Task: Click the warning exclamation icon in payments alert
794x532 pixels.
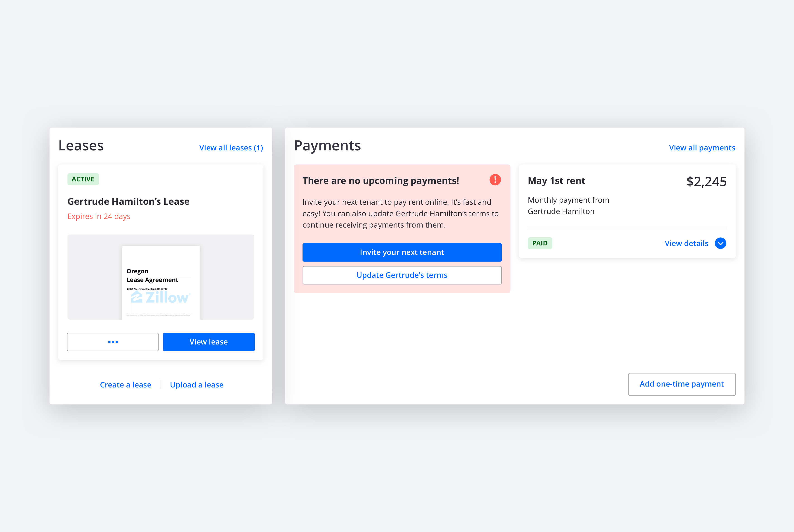Action: point(495,180)
